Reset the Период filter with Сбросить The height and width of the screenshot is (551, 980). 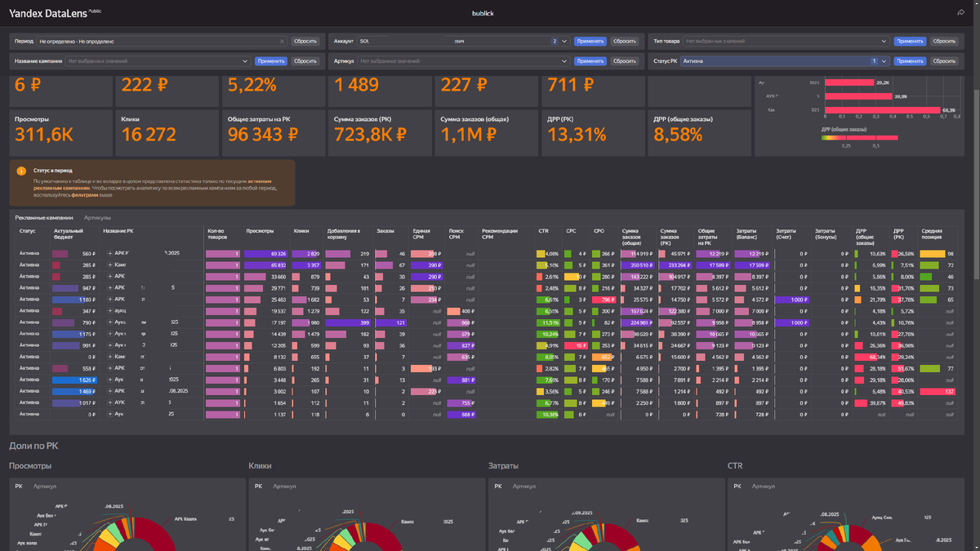(x=305, y=41)
